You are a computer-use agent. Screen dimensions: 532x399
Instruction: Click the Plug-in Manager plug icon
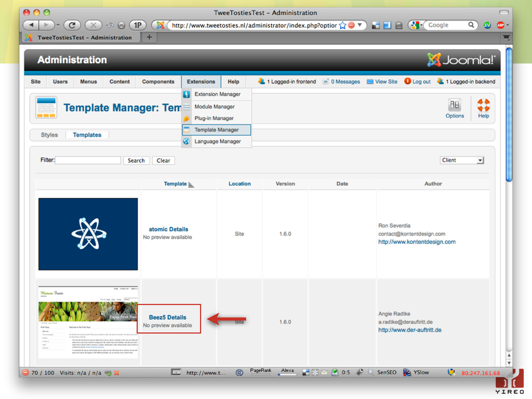point(187,118)
